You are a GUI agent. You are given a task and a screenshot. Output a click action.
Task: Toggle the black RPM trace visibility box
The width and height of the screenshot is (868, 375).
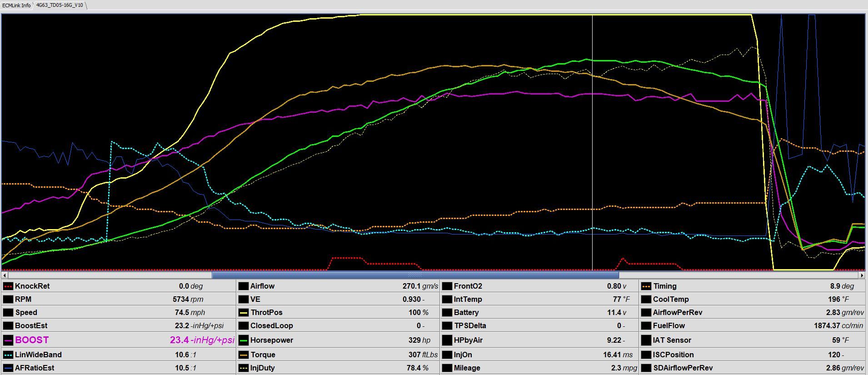tap(8, 300)
